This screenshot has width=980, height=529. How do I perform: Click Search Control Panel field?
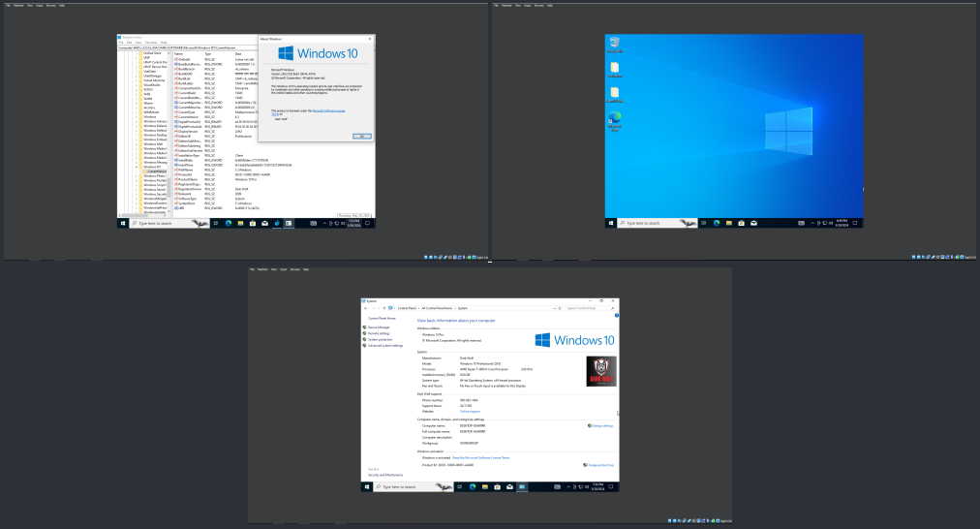pyautogui.click(x=590, y=308)
